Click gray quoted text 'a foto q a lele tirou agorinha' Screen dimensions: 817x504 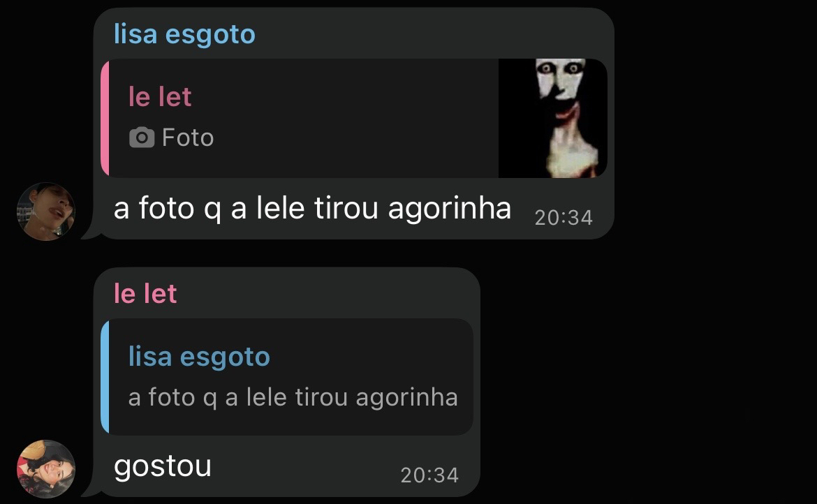coord(293,398)
